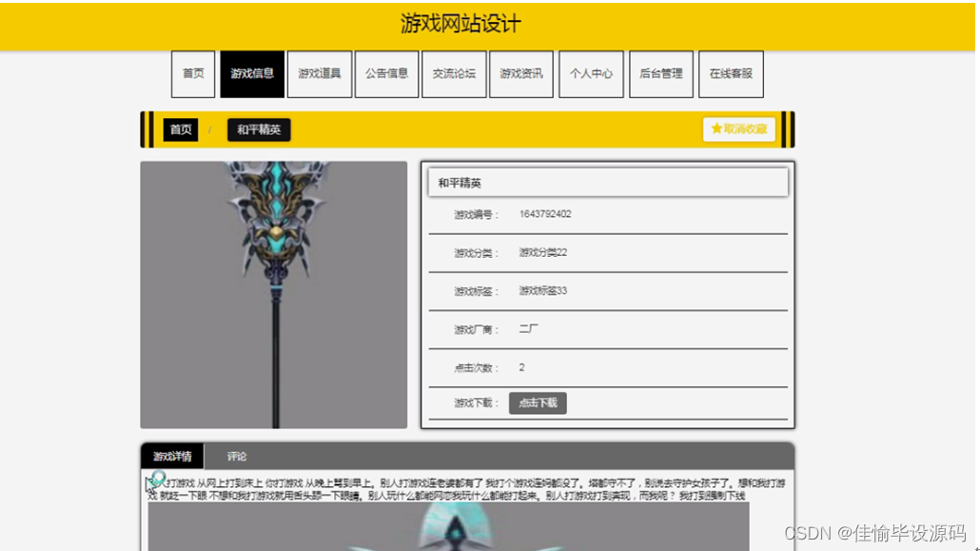Open 后台管理 navigation item
The width and height of the screenshot is (980, 551).
661,74
